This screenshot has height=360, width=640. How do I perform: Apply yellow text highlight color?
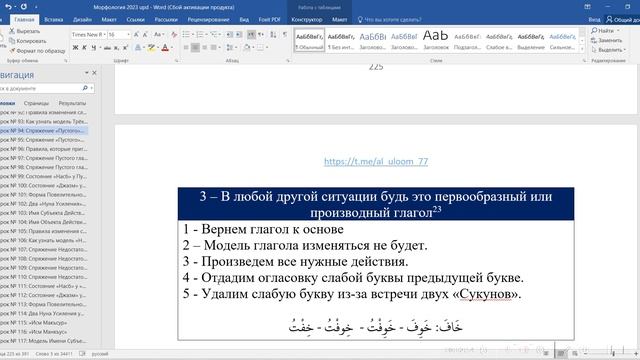(151, 48)
